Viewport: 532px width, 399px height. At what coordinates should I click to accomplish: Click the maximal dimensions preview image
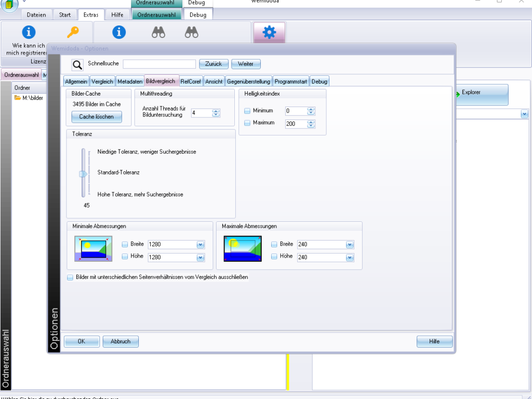click(243, 249)
